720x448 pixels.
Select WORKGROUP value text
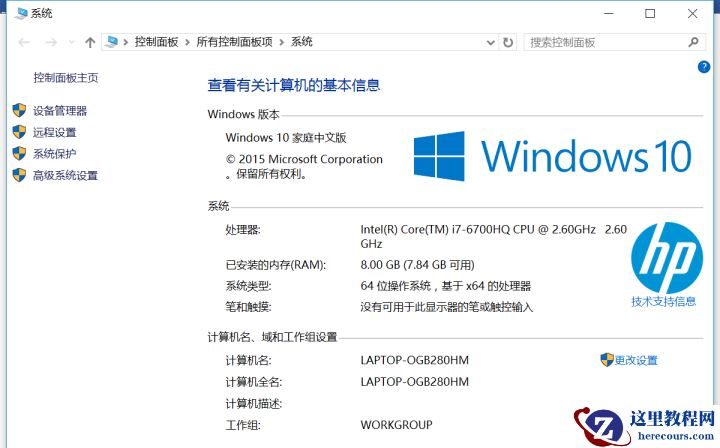pyautogui.click(x=397, y=425)
